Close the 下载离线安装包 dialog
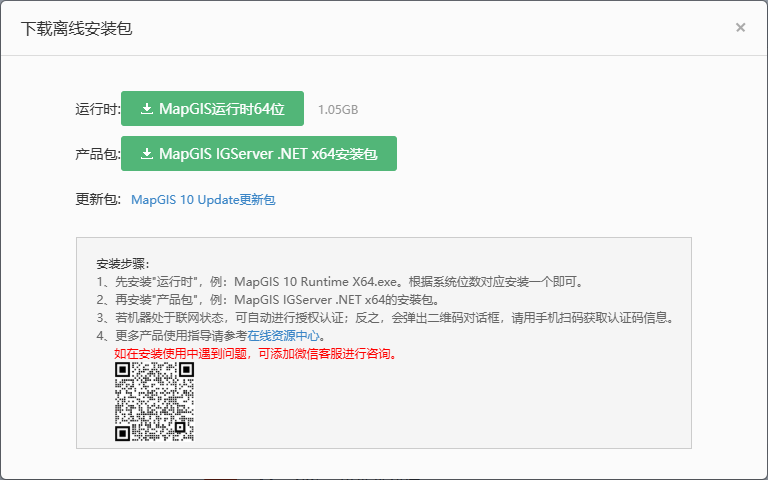This screenshot has width=768, height=480. coord(740,28)
